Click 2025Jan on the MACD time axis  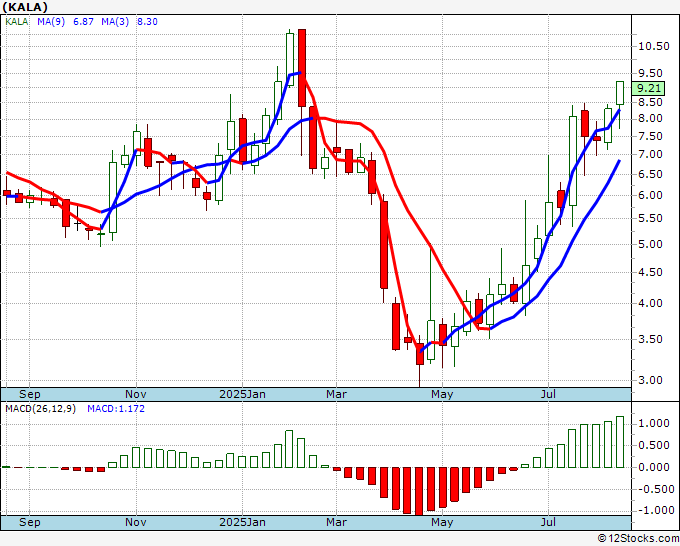point(242,522)
